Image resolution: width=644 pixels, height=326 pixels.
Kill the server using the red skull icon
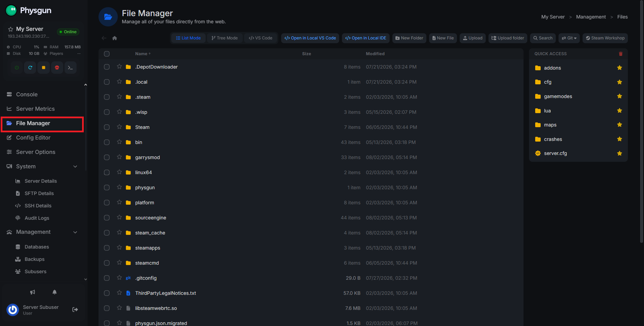(57, 68)
